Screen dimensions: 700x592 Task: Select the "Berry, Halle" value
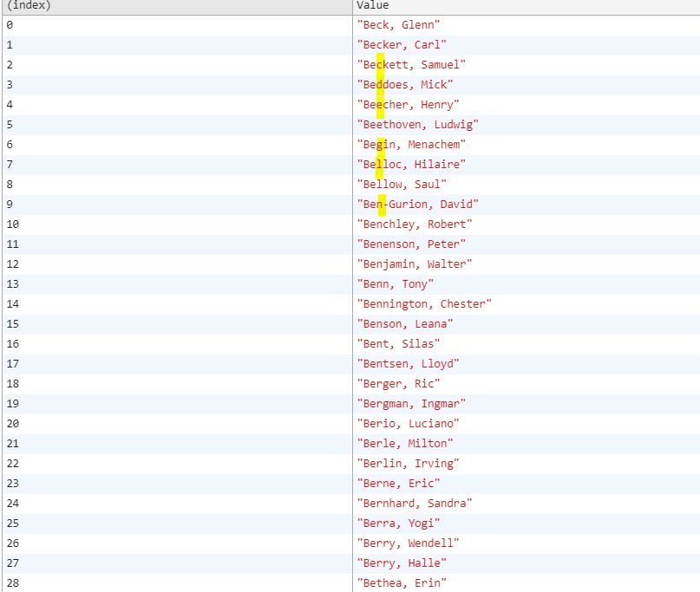pos(402,563)
